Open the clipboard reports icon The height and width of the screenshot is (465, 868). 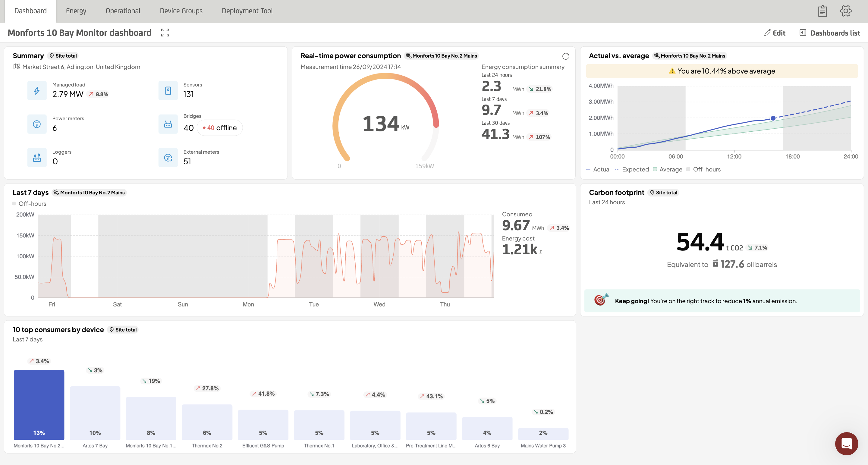click(x=822, y=11)
